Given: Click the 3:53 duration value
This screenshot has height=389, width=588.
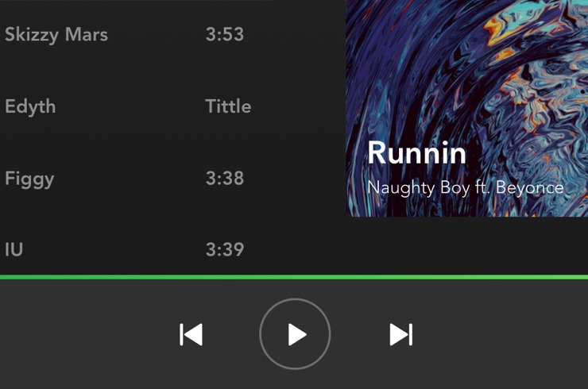Looking at the screenshot, I should 225,34.
